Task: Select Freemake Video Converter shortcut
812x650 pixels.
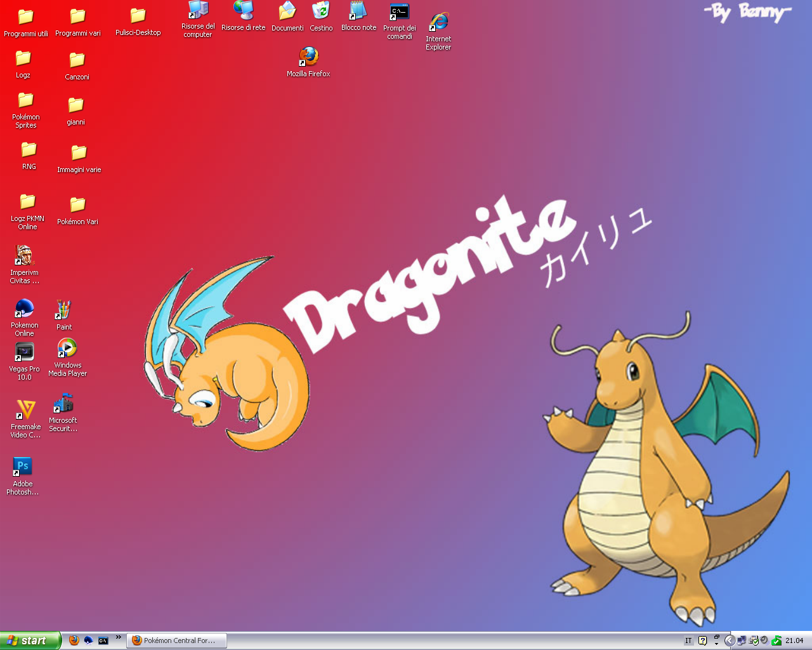Action: pyautogui.click(x=25, y=419)
